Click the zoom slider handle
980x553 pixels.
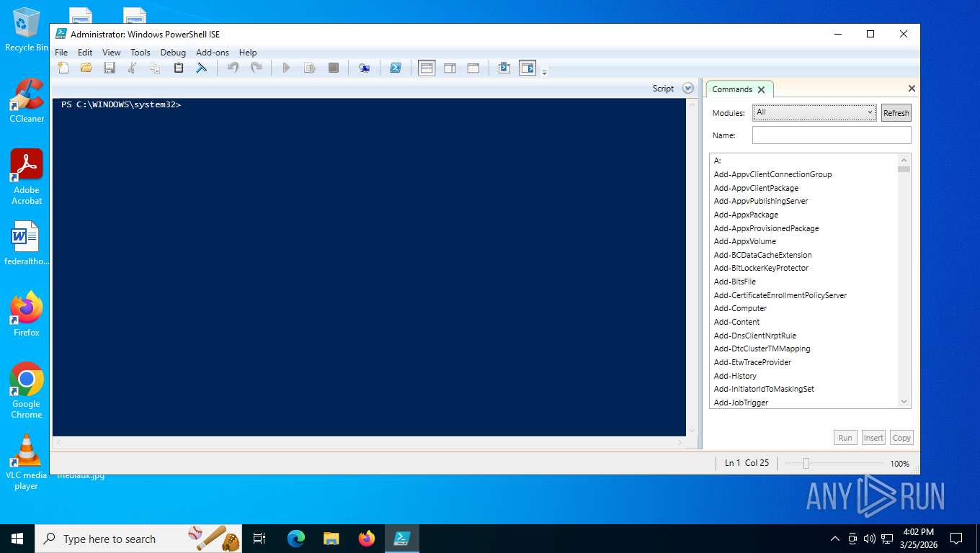point(806,464)
